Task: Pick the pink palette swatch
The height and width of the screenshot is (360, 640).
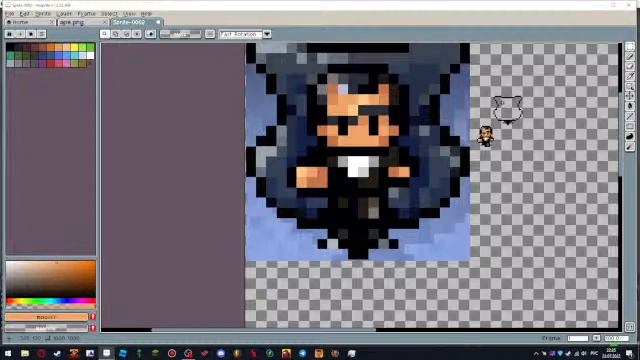Action: pos(66,63)
